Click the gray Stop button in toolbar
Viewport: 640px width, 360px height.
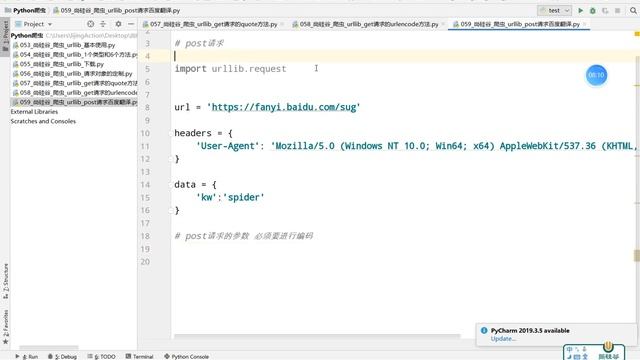point(618,11)
